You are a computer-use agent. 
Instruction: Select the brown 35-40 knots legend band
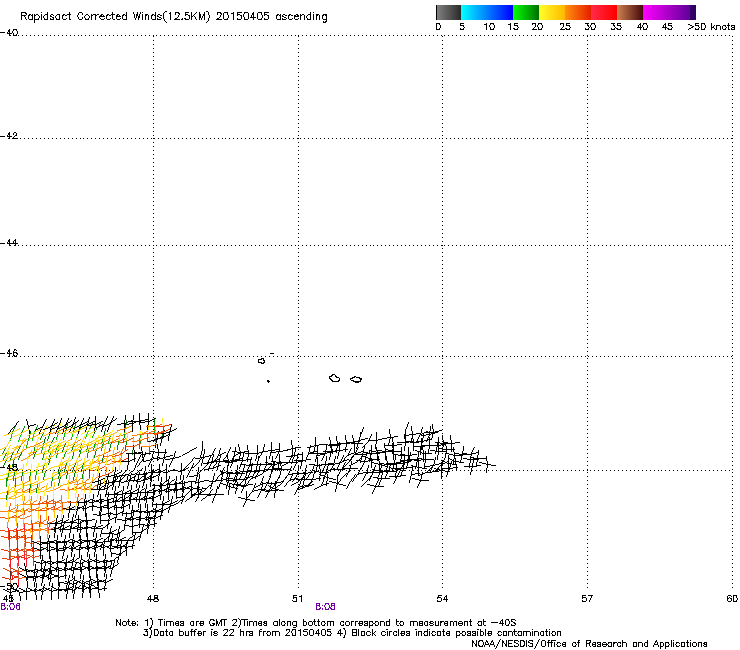pyautogui.click(x=630, y=12)
